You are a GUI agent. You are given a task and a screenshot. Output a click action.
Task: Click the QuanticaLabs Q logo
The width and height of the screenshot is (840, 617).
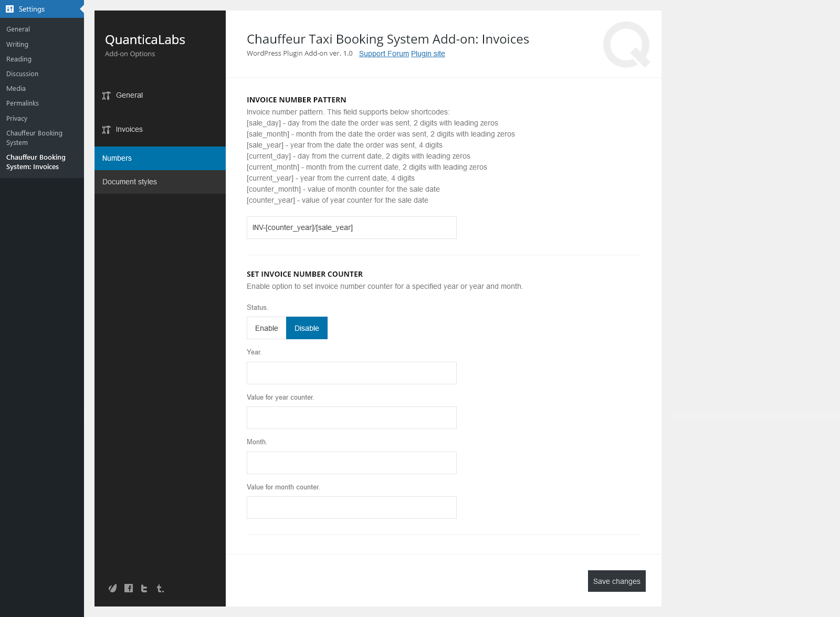point(626,45)
